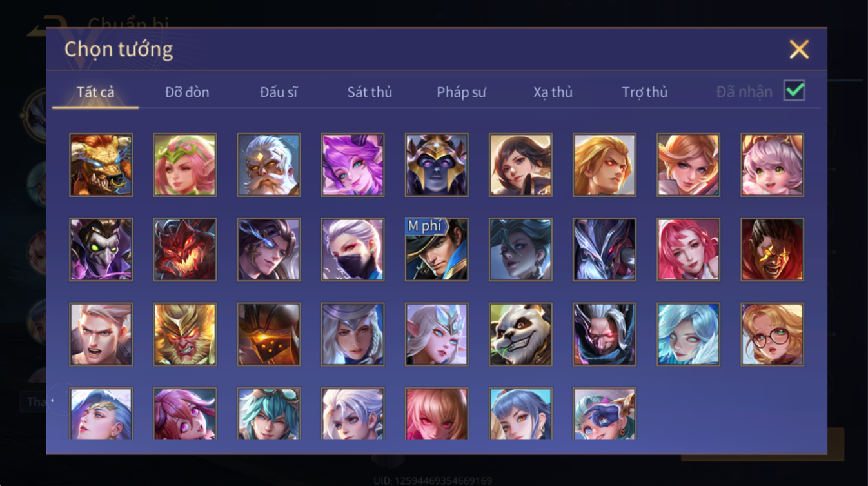The height and width of the screenshot is (486, 868).
Task: Select the red demon hero portrait
Action: [185, 249]
